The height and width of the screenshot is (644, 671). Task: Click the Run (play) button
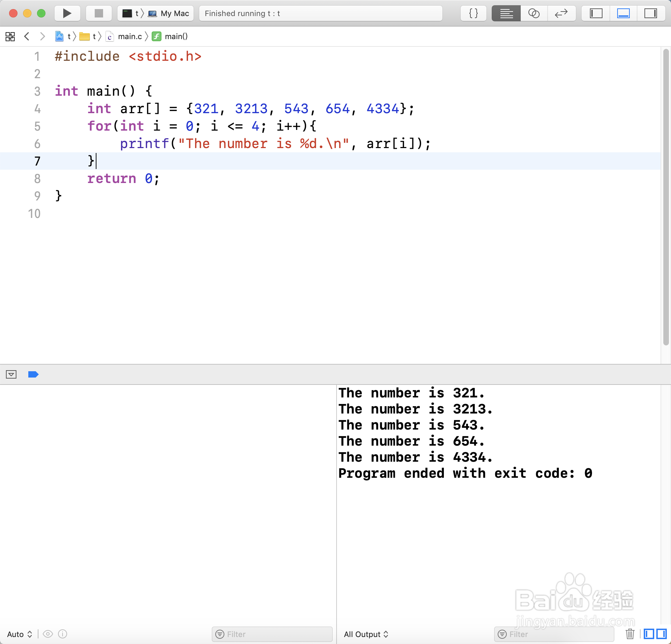click(x=67, y=13)
